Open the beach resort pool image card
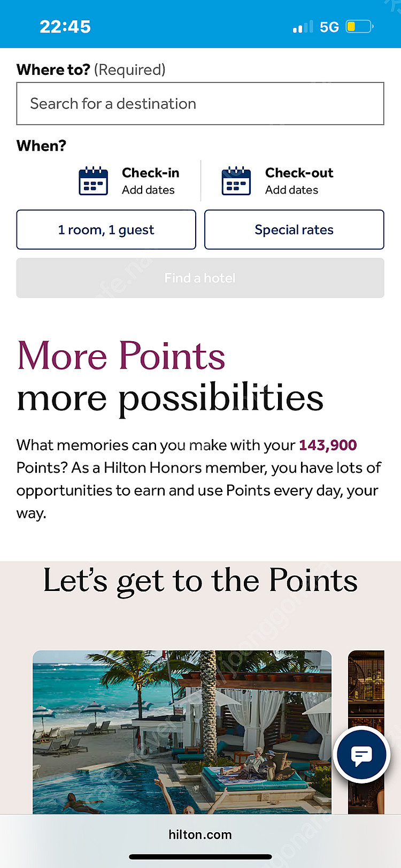Screen dimensions: 401x868 point(182,732)
